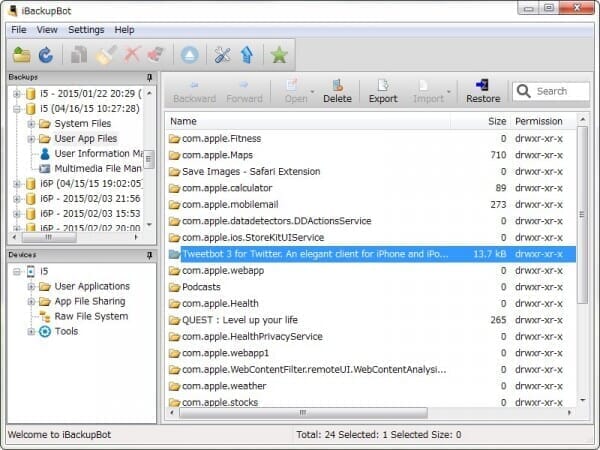The height and width of the screenshot is (450, 600).
Task: Click the brush clean toolbar icon
Action: tap(106, 55)
